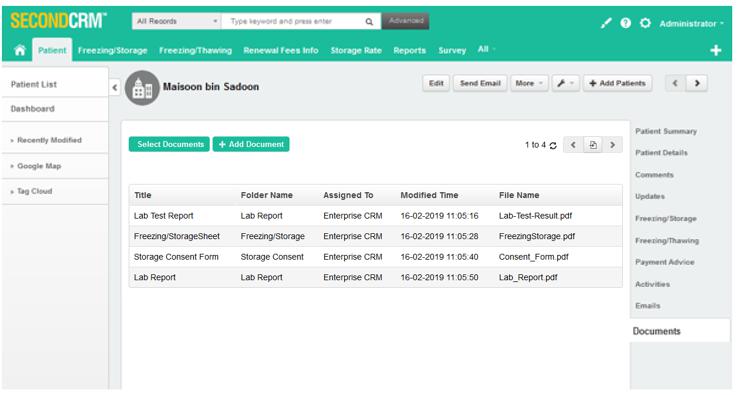This screenshot has height=395, width=739.
Task: Select the Patient tab
Action: click(x=52, y=50)
